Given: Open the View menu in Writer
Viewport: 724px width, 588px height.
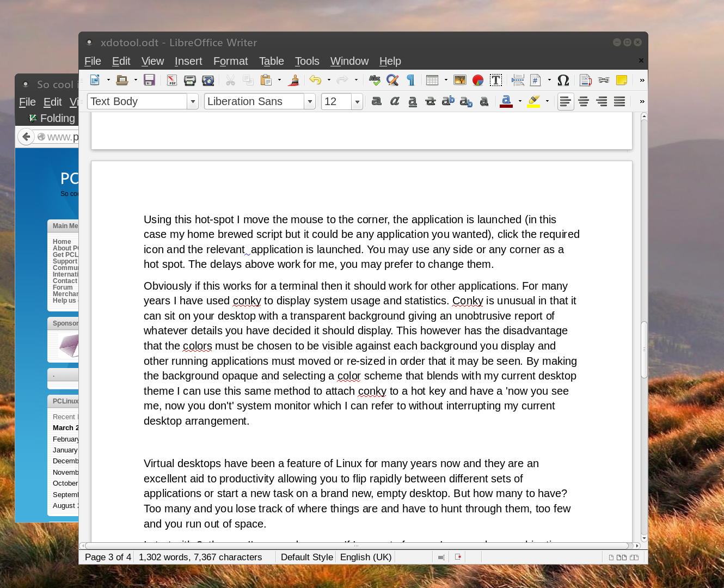Looking at the screenshot, I should pos(152,61).
